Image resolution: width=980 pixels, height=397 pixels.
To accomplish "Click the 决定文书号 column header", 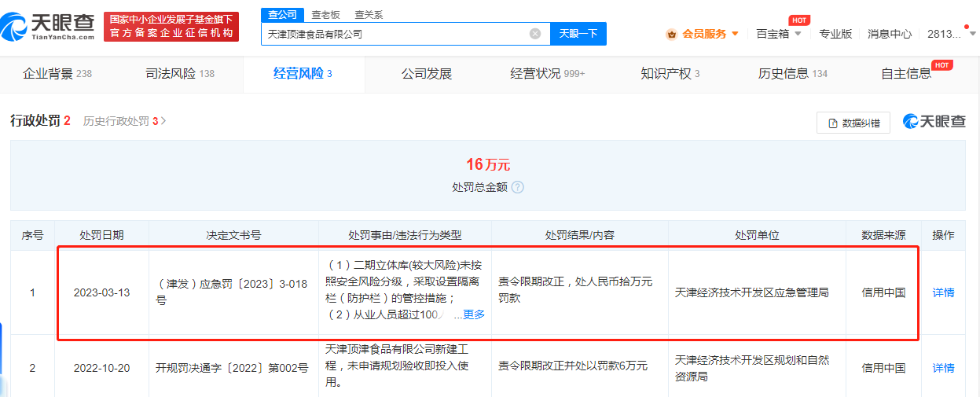I will point(233,235).
